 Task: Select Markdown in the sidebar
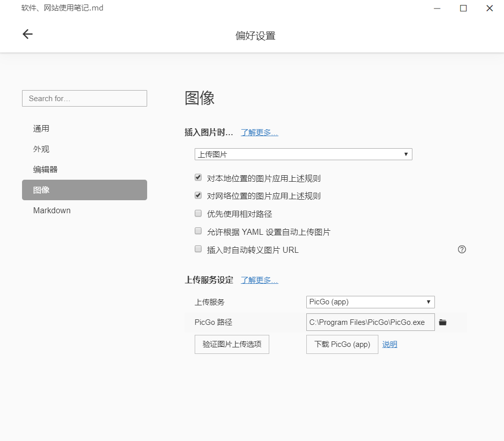coord(85,210)
